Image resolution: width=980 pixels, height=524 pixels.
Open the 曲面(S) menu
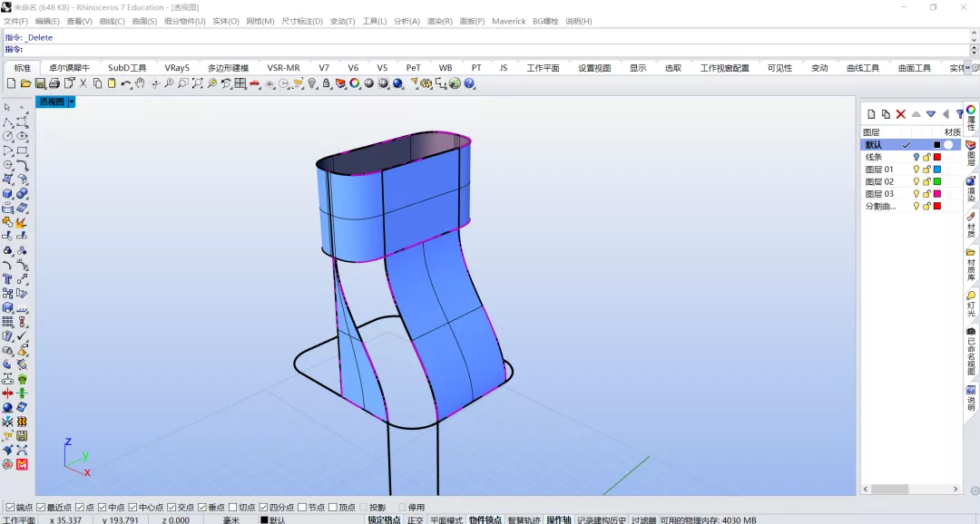144,21
